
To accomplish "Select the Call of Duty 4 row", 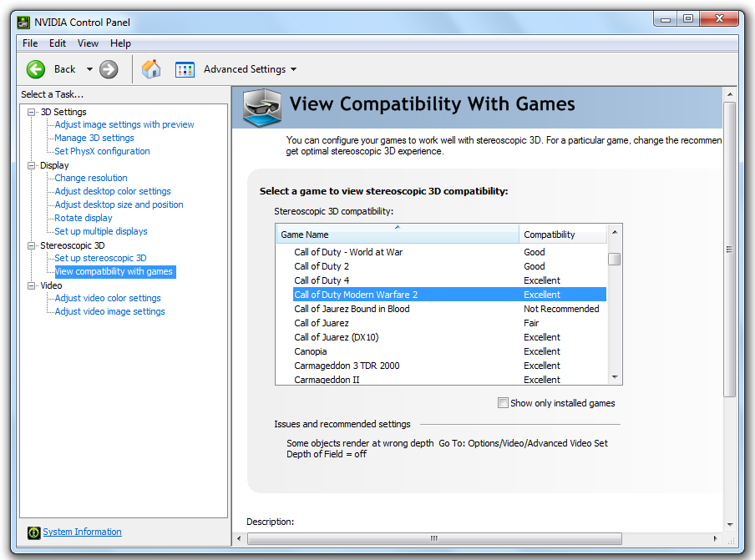I will [449, 280].
